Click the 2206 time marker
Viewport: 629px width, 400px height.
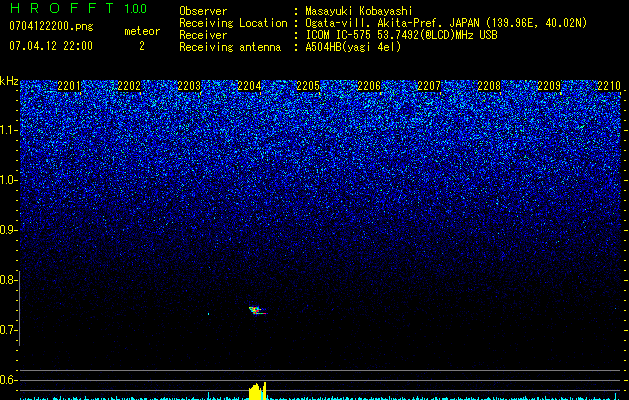point(369,86)
